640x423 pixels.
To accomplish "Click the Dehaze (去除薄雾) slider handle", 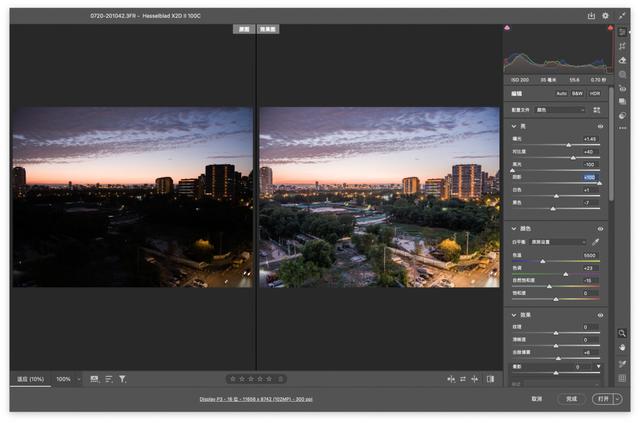I will click(x=558, y=358).
